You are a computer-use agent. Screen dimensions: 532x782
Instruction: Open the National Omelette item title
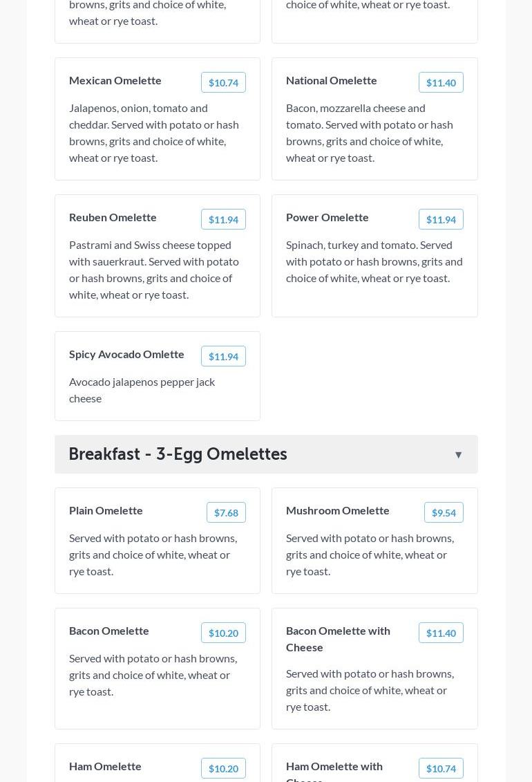[332, 80]
